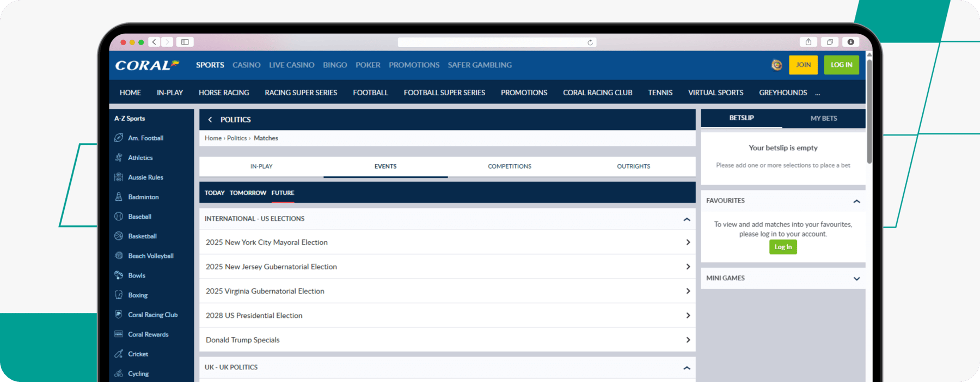Switch to the In-Play tab

coord(261,167)
